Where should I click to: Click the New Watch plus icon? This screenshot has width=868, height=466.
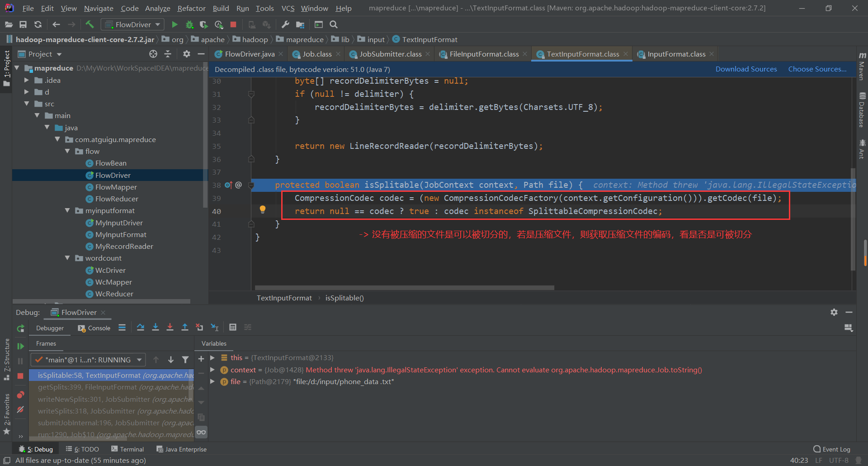click(201, 359)
